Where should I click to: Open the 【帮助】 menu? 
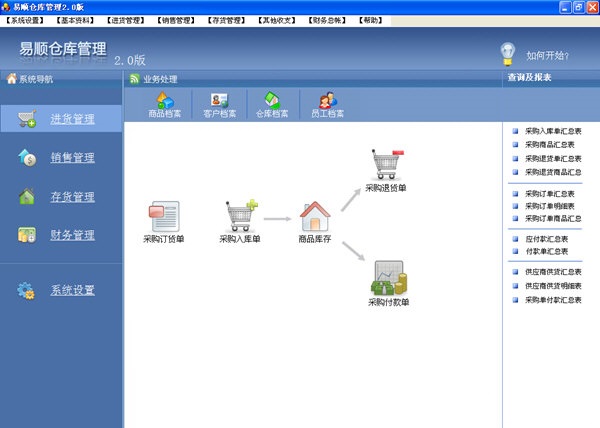coord(370,20)
